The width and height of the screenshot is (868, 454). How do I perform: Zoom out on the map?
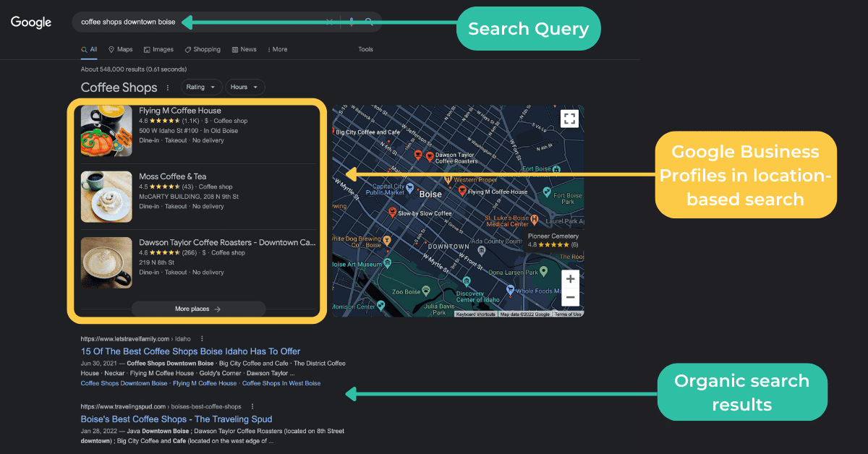pyautogui.click(x=571, y=297)
